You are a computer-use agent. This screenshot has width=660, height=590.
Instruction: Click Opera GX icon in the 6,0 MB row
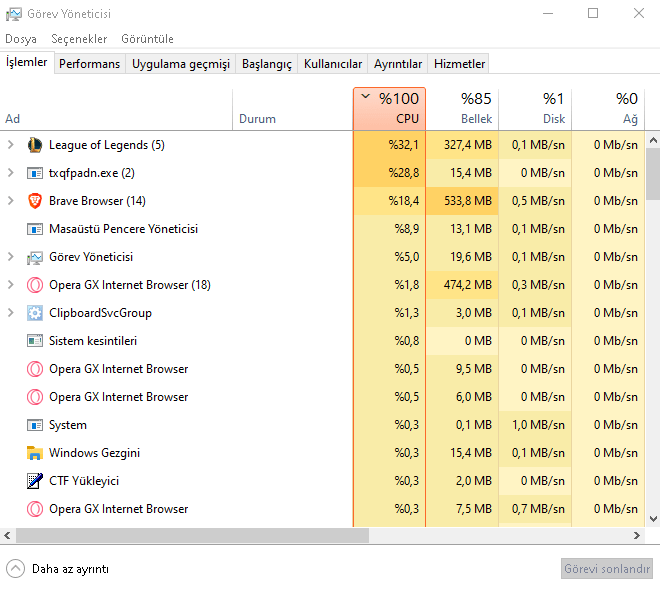click(35, 397)
